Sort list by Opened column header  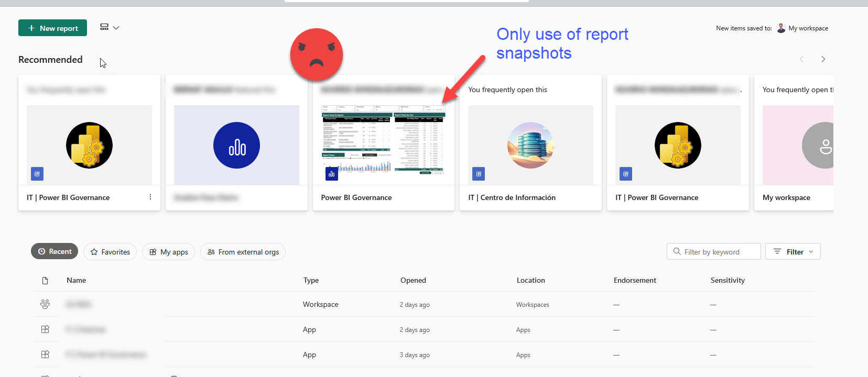click(413, 281)
